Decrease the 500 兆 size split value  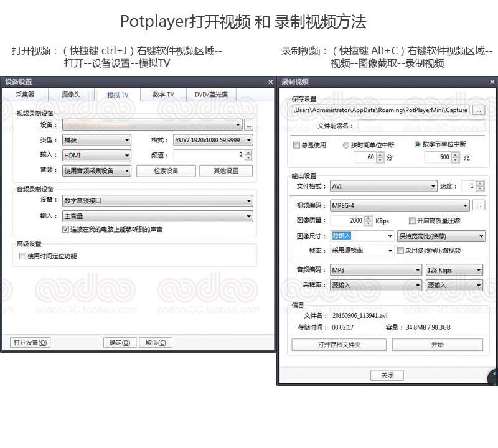pyautogui.click(x=456, y=159)
